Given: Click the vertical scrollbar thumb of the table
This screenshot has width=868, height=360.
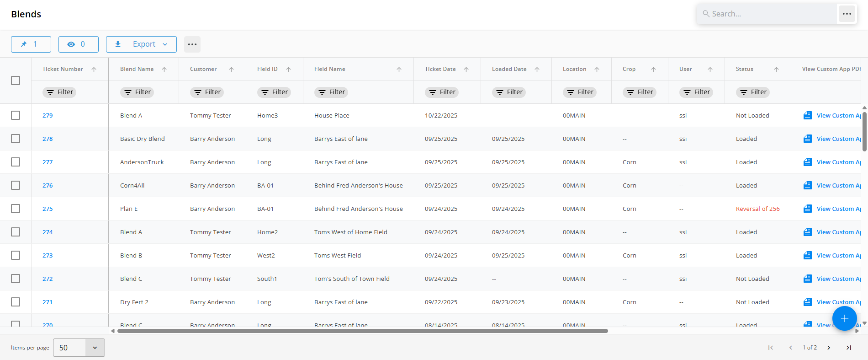Looking at the screenshot, I should point(864,131).
